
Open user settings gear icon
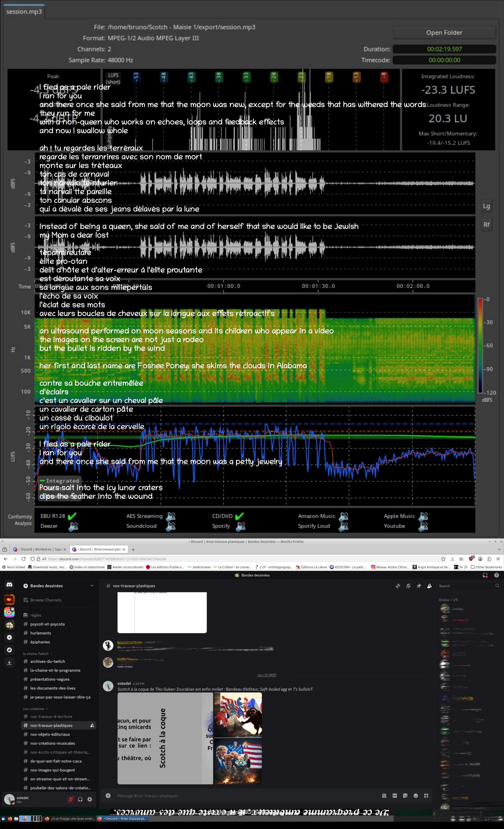(x=90, y=799)
